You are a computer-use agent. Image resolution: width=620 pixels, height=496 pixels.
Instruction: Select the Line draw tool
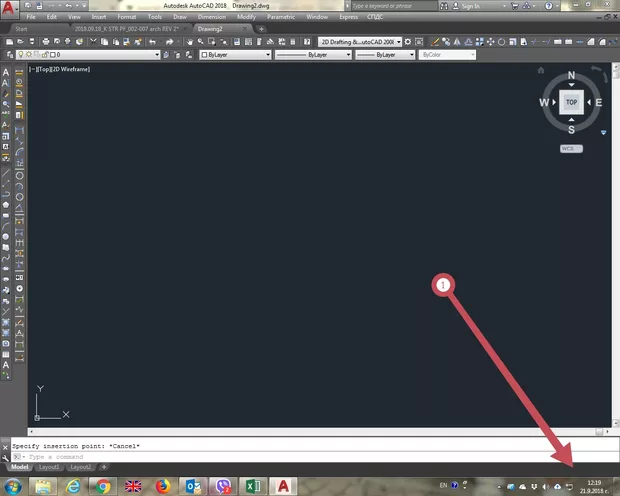click(6, 173)
